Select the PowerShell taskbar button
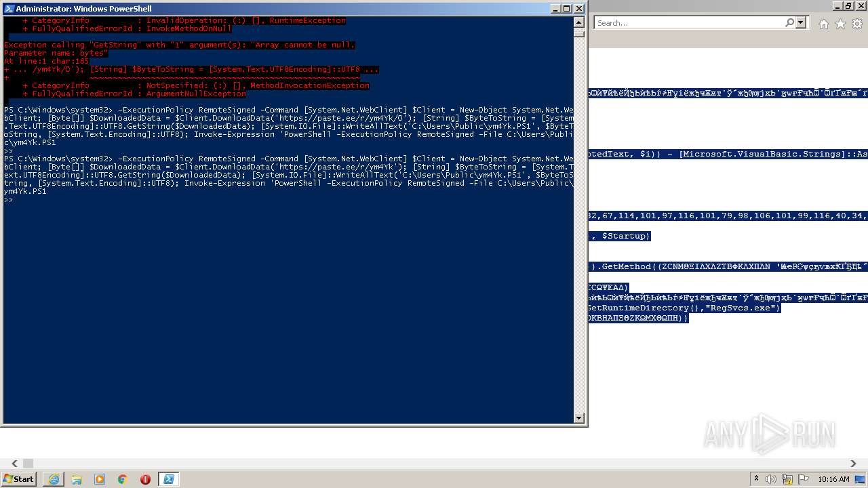This screenshot has width=868, height=488. (x=168, y=479)
